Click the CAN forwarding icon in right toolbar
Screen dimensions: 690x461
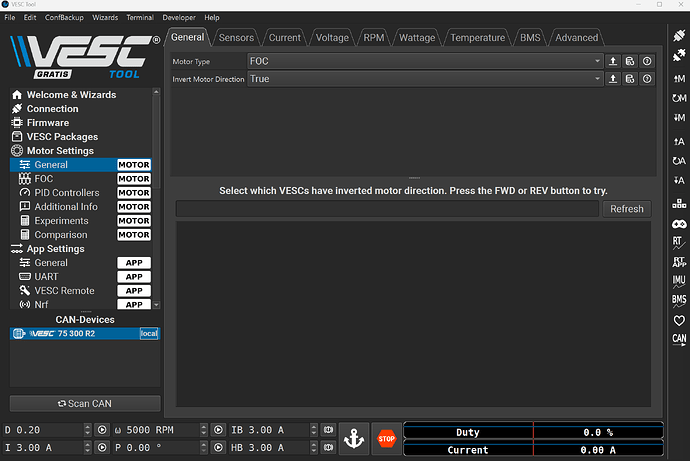pos(679,340)
